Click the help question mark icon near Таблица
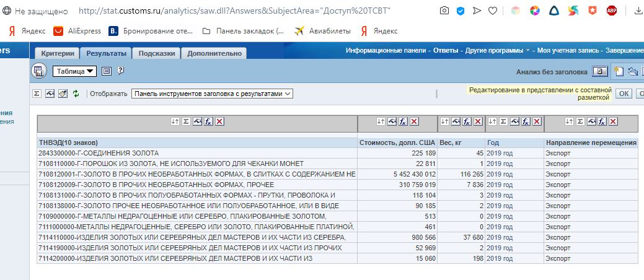The image size is (644, 280). point(120,71)
